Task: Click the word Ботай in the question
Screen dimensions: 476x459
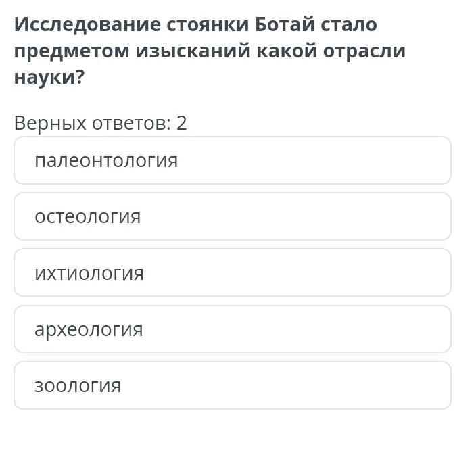Action: (x=285, y=24)
